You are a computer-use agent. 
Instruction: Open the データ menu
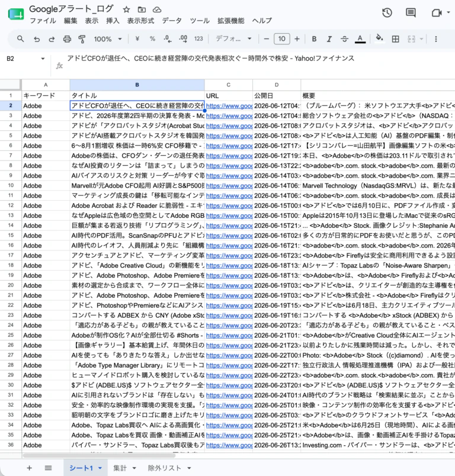coord(172,21)
